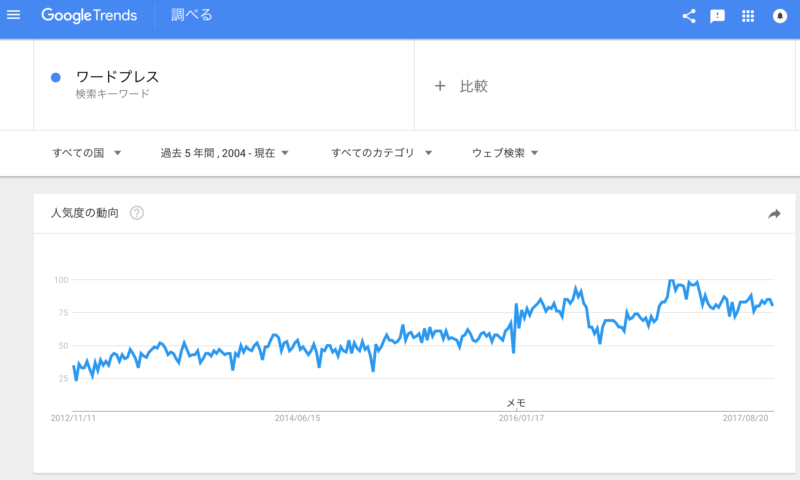Click the 2012/11/11 axis date label
The width and height of the screenshot is (800, 480).
point(73,418)
